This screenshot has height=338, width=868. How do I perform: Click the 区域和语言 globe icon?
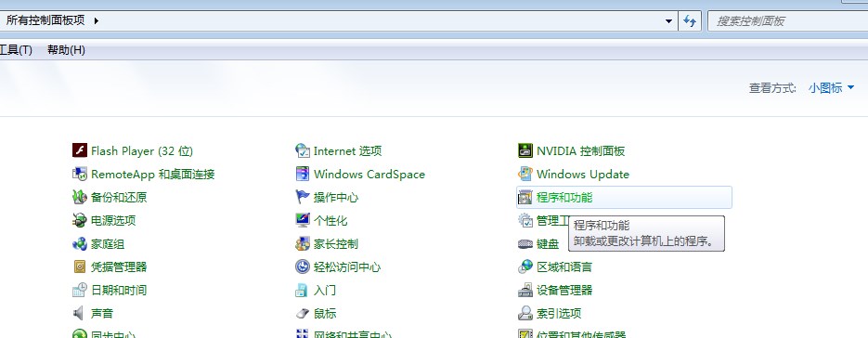(x=525, y=266)
